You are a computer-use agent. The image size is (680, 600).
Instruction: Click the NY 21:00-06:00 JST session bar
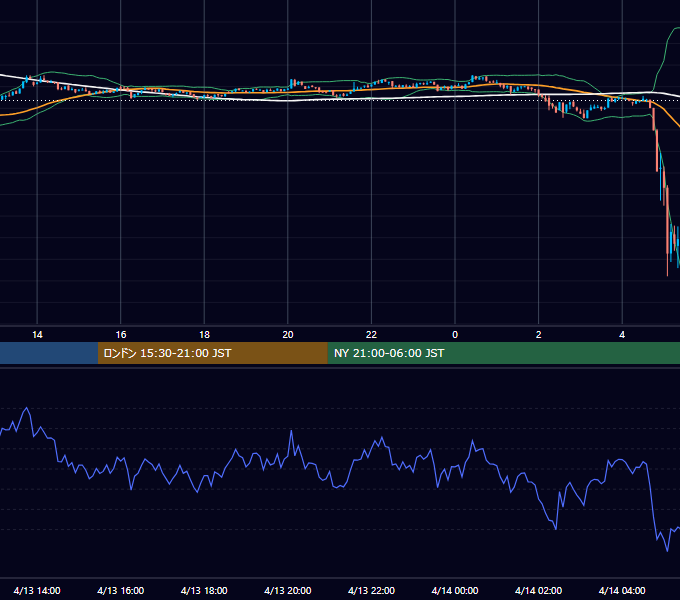pyautogui.click(x=503, y=353)
